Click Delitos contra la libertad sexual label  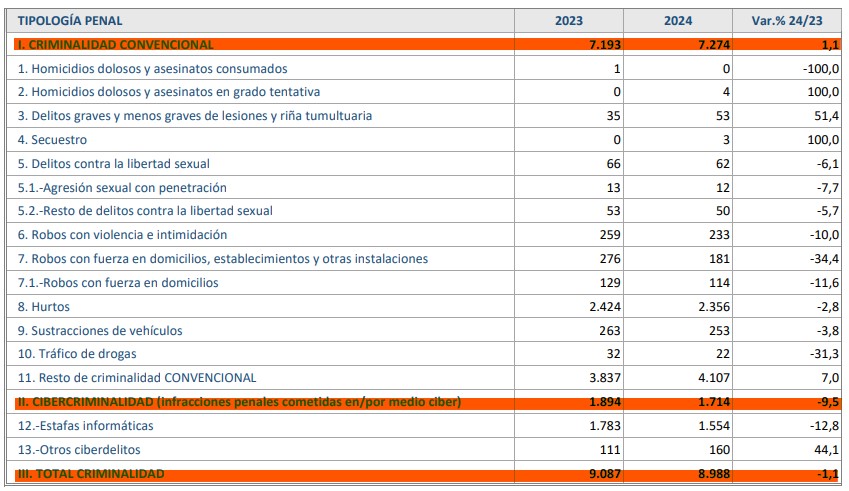(114, 164)
